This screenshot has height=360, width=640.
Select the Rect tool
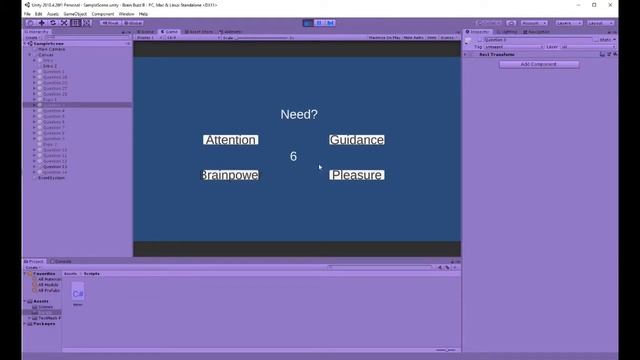tap(76, 23)
